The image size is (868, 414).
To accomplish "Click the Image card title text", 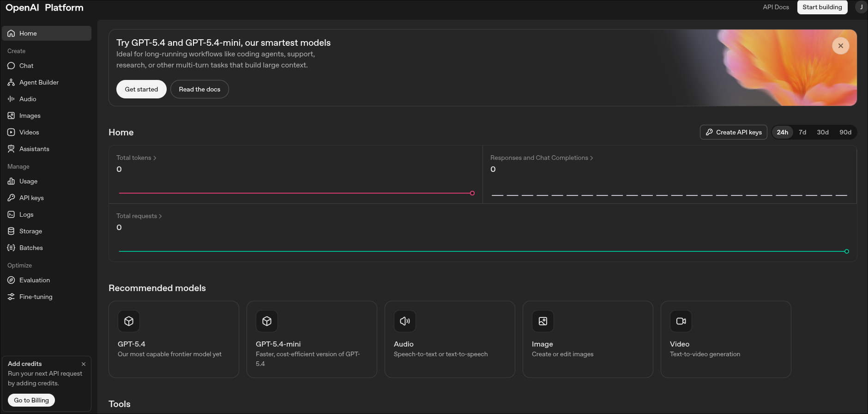I will click(542, 344).
